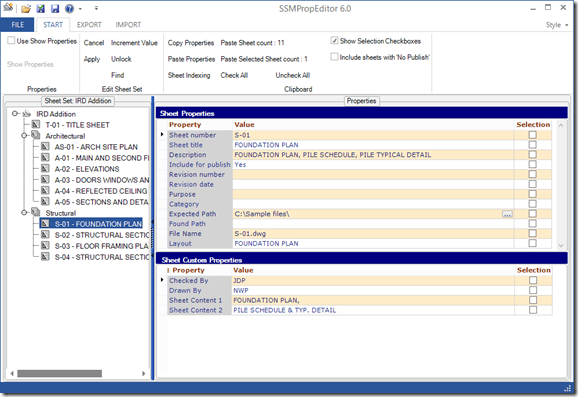The width and height of the screenshot is (578, 397).
Task: Switch to the START ribbon tab
Action: point(53,25)
